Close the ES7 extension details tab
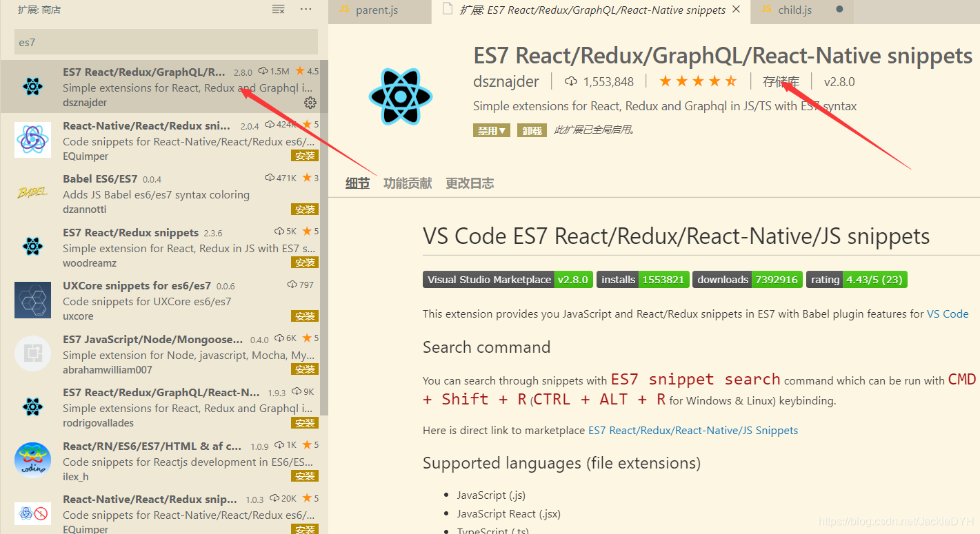980x534 pixels. pyautogui.click(x=737, y=10)
